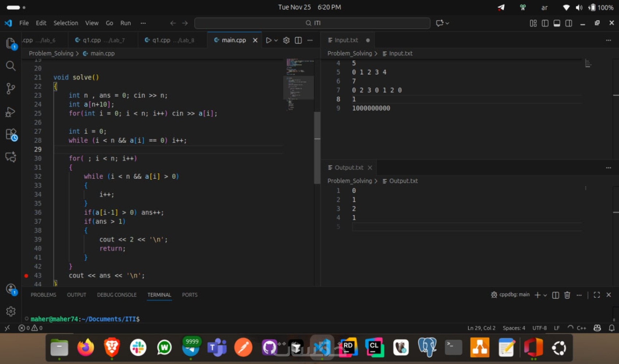Image resolution: width=619 pixels, height=364 pixels.
Task: Open the Source Control view
Action: point(11,88)
